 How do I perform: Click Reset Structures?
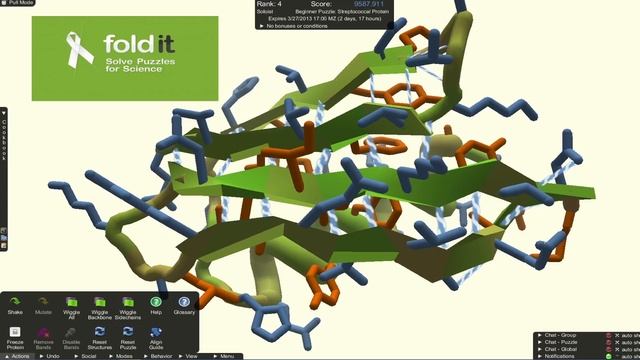[x=100, y=338]
